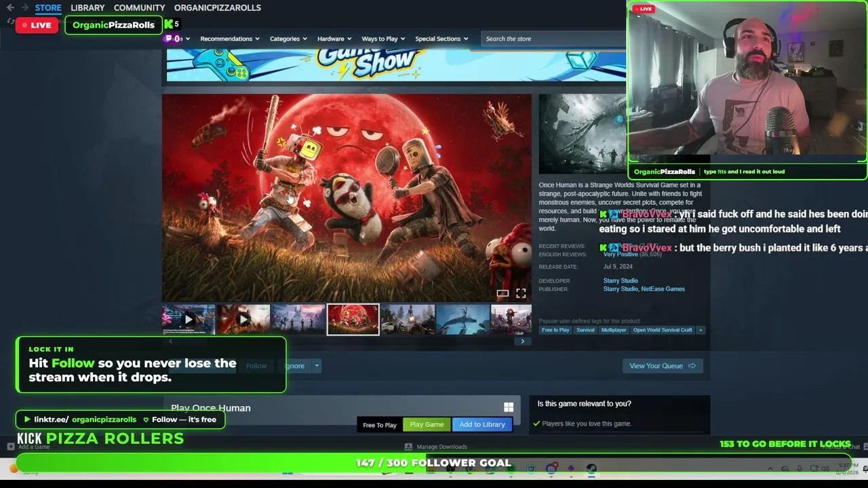Select the blue flying creature screenshot thumbnail
Viewport: 868px width, 488px height.
[x=462, y=319]
